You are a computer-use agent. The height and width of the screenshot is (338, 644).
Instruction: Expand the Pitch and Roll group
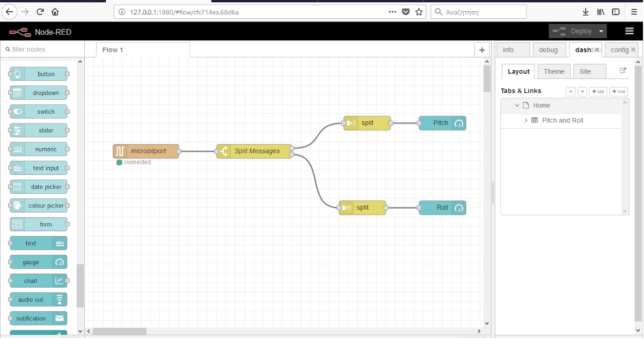point(525,120)
